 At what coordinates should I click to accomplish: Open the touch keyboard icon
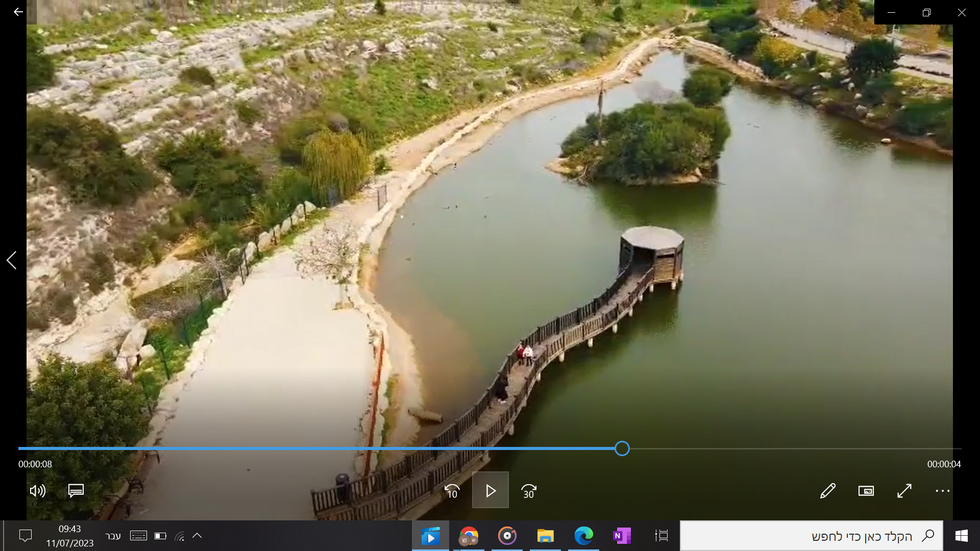point(138,536)
